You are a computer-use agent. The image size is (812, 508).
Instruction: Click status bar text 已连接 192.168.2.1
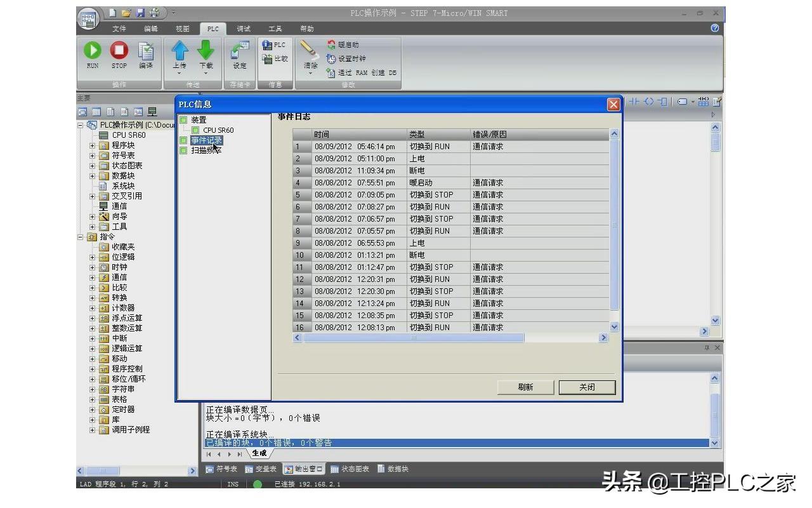tap(307, 484)
